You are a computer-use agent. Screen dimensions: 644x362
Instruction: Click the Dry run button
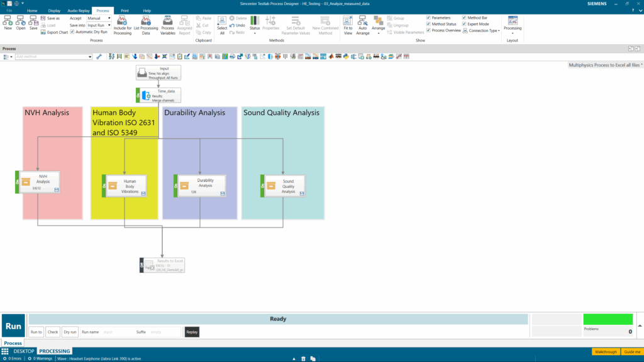(70, 332)
